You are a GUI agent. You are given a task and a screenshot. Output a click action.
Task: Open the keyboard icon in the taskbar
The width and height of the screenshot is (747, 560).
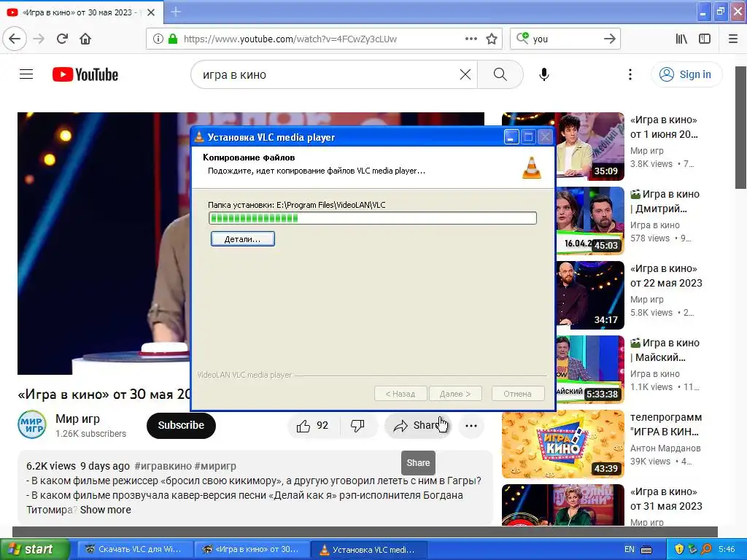[x=646, y=550]
